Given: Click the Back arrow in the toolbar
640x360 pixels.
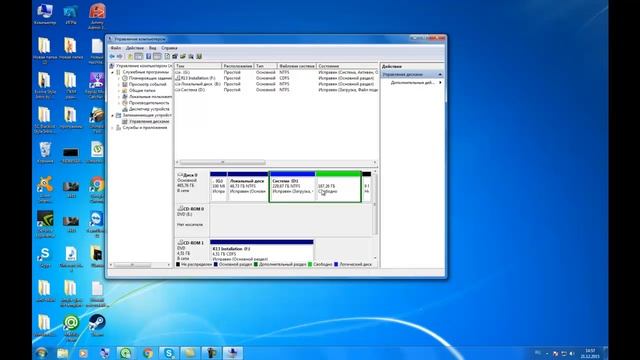Looking at the screenshot, I should coord(112,56).
